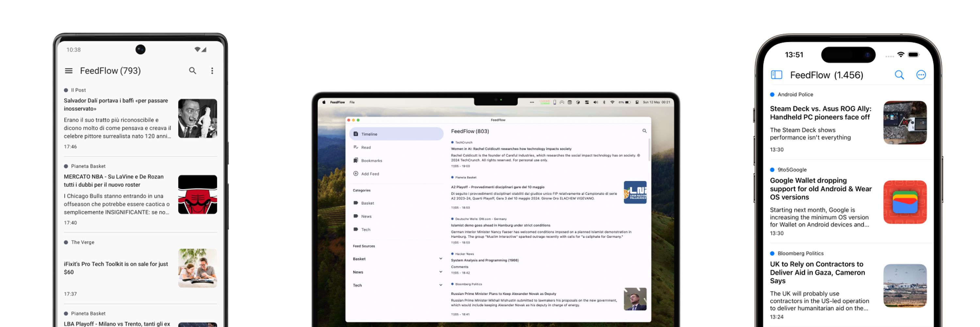The image size is (980, 327).
Task: Click the search icon in desktop FeedFlow window
Action: pos(645,131)
